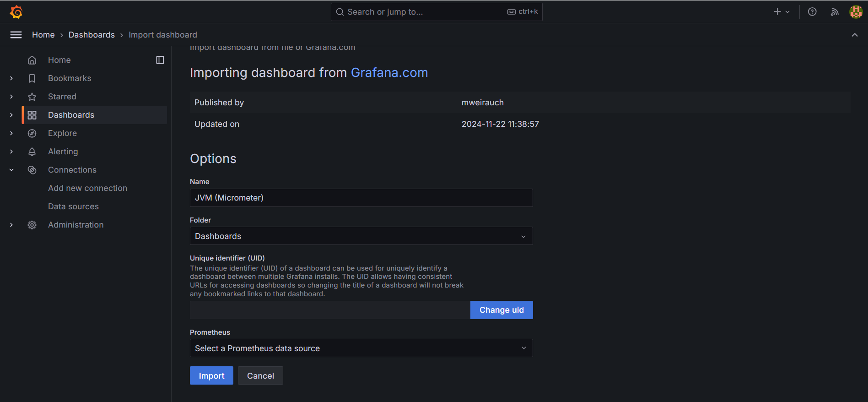868x402 pixels.
Task: Click the Dashboards grid icon in sidebar
Action: coord(32,115)
